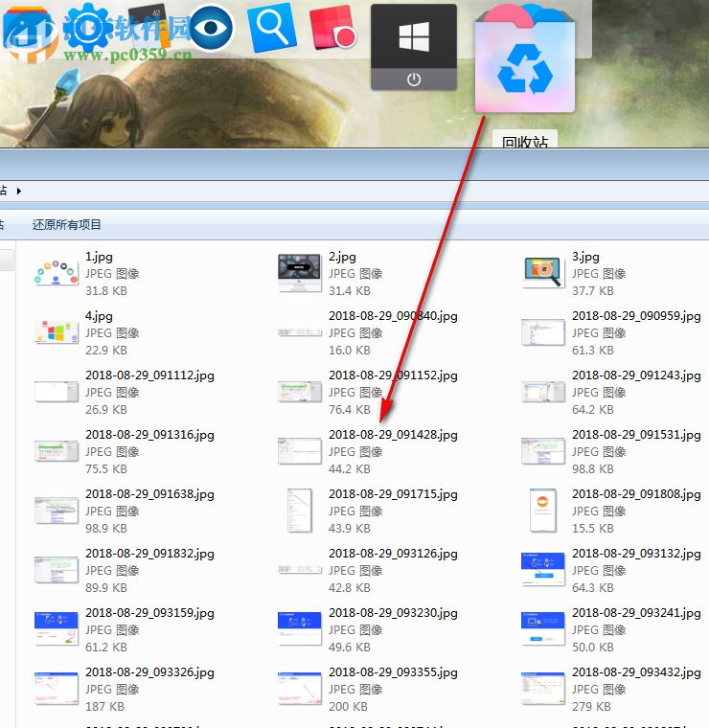Select the 3.jpg thumbnail
This screenshot has width=709, height=728.
(543, 273)
